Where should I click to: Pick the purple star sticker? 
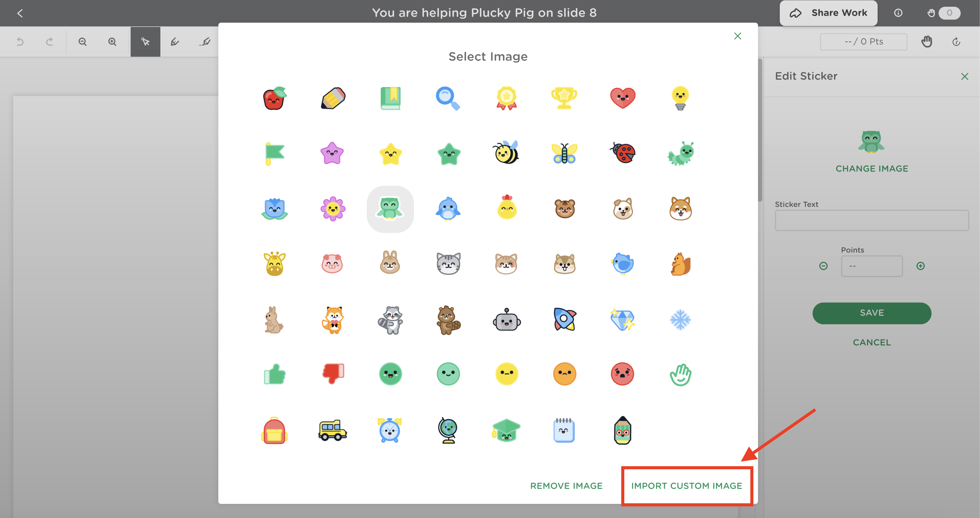pyautogui.click(x=332, y=154)
